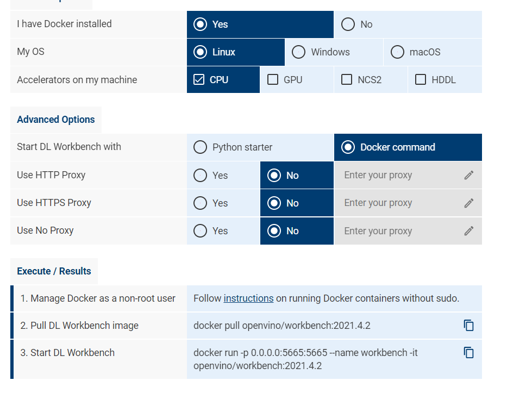Select Windows as my OS

click(298, 52)
